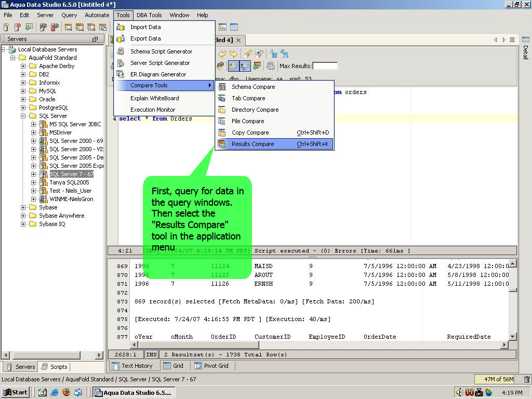Screen dimensions: 532x399
Task: Click Servers panel horizontal scrollbar
Action: pos(52,355)
